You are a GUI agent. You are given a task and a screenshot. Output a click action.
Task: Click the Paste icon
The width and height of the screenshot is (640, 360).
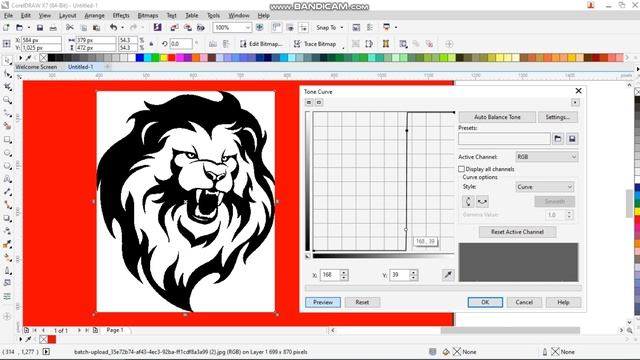coord(97,27)
